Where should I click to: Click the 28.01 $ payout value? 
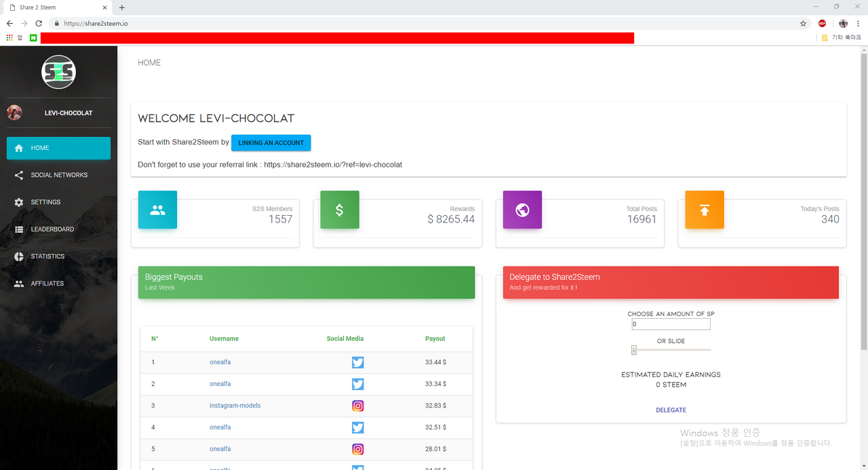click(435, 449)
